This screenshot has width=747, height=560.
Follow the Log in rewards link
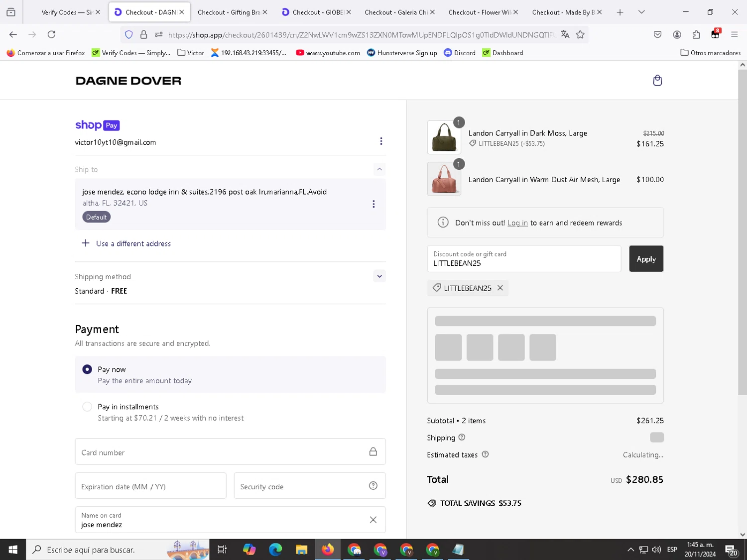tap(517, 223)
